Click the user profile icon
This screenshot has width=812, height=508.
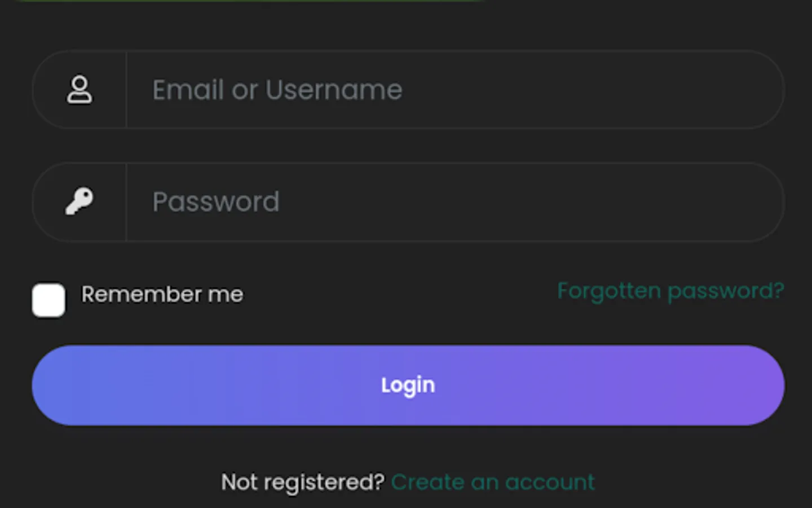tap(79, 90)
